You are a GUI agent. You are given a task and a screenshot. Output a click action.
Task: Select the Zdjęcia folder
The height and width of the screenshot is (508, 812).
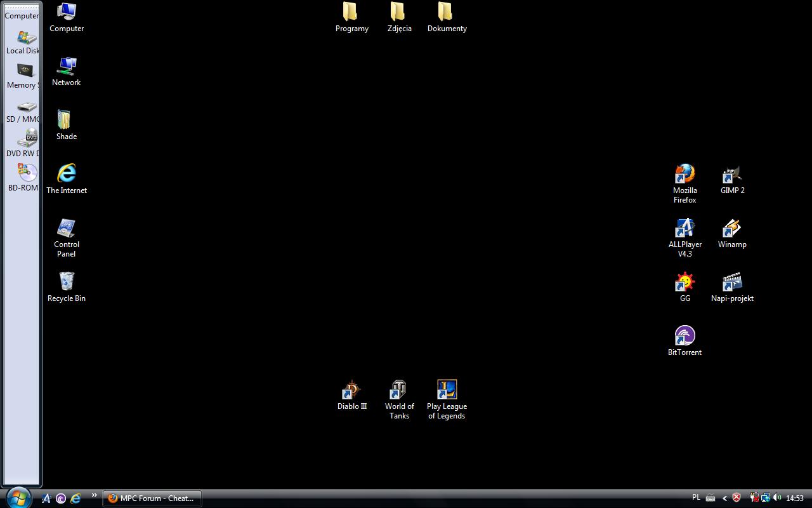tap(400, 18)
